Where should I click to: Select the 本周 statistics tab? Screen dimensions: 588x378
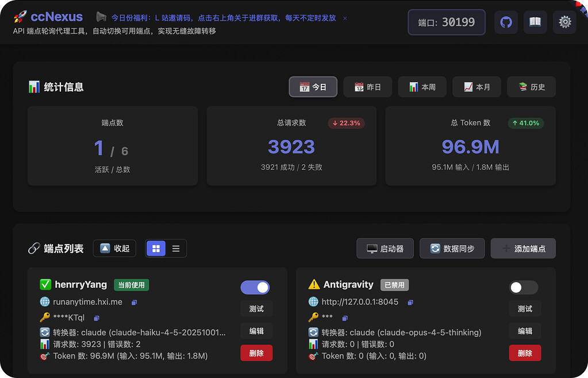click(422, 87)
